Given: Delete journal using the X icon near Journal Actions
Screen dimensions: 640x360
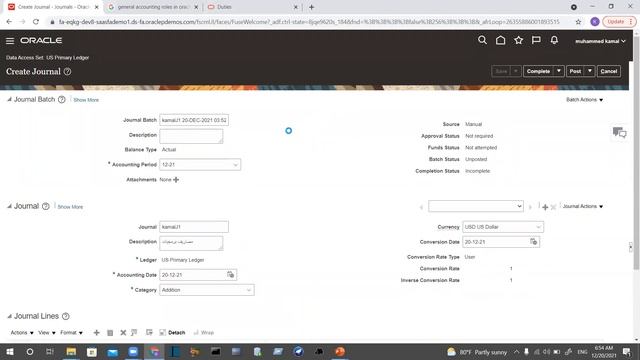Looking at the screenshot, I should click(x=553, y=207).
